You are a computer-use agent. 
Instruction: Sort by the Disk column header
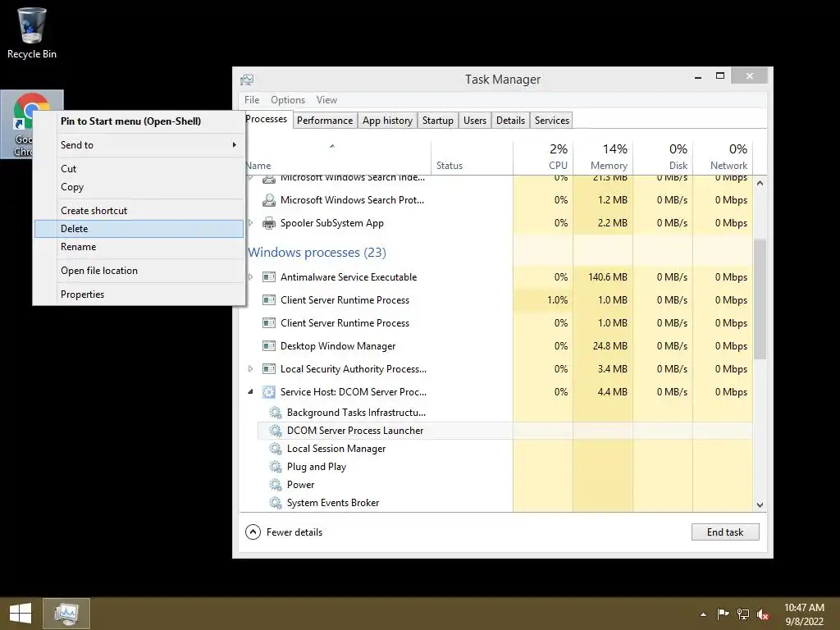pyautogui.click(x=663, y=157)
